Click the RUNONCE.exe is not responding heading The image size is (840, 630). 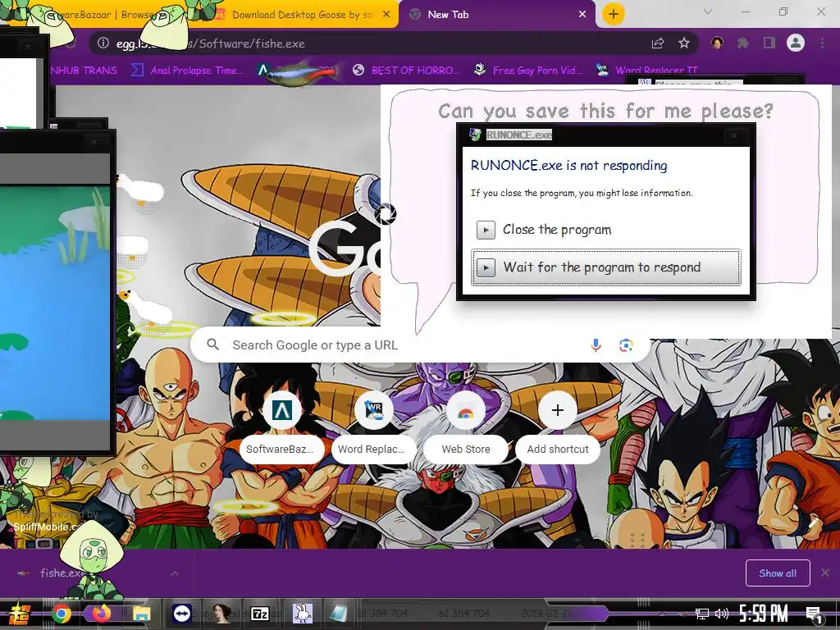point(569,166)
